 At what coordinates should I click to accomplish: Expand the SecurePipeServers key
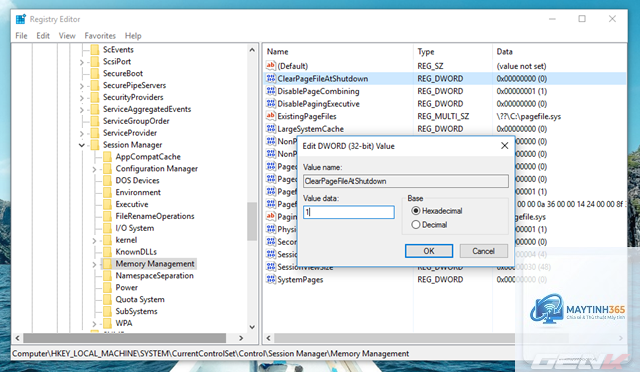click(x=82, y=86)
